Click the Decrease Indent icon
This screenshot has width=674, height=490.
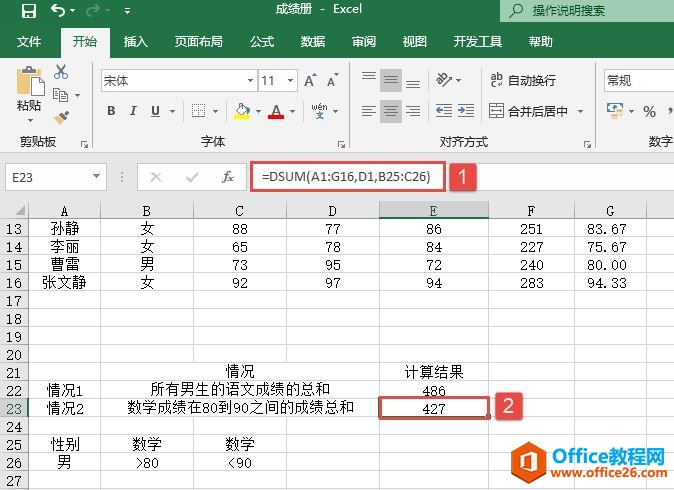[x=443, y=111]
